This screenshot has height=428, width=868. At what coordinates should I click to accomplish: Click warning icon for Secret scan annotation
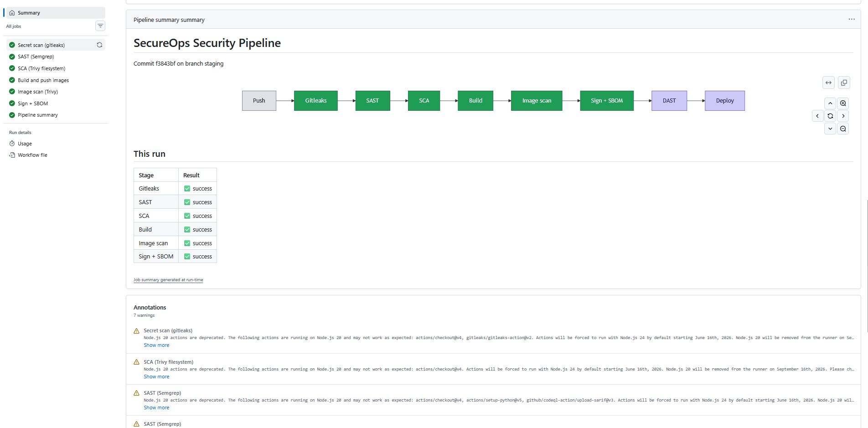click(136, 331)
